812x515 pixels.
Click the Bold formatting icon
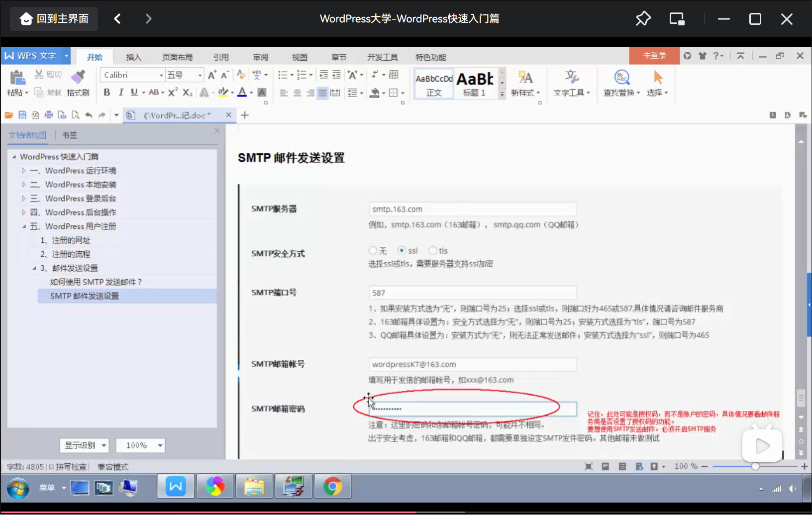tap(106, 92)
